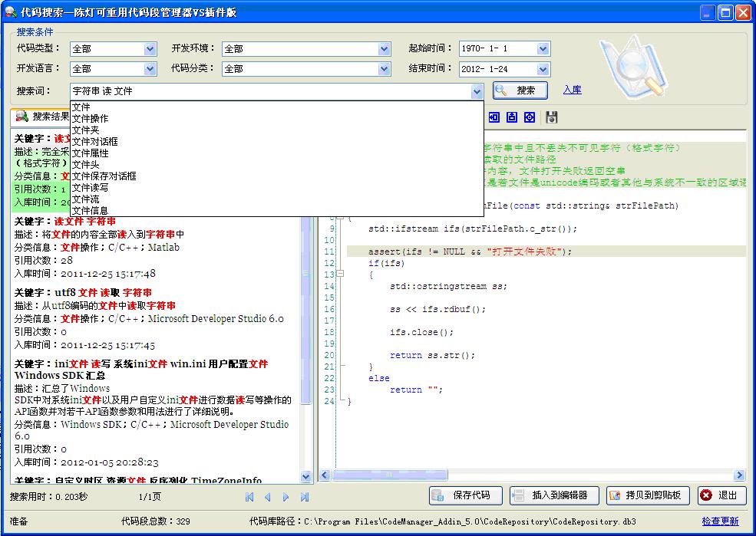Expand the 开发环境 dropdown list
This screenshot has height=536, width=756.
[385, 49]
